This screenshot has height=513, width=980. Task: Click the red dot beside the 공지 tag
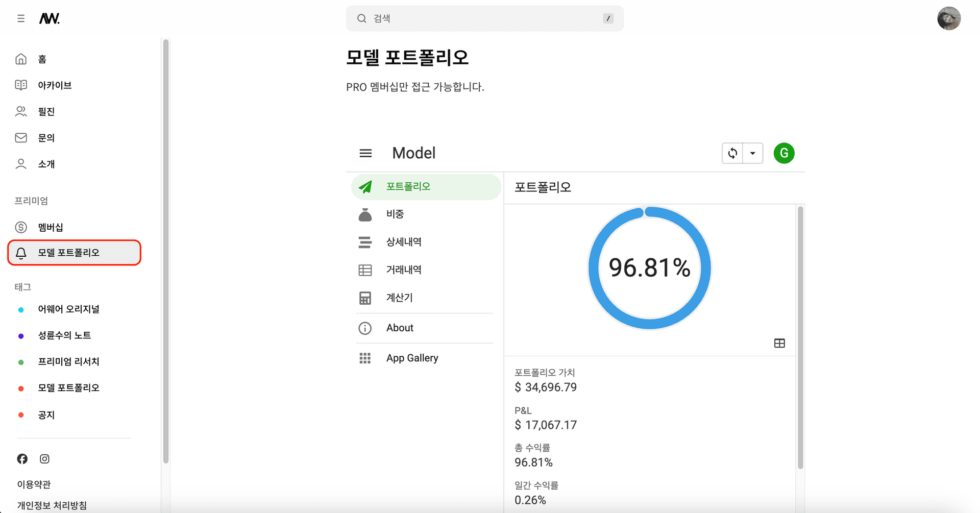[21, 414]
